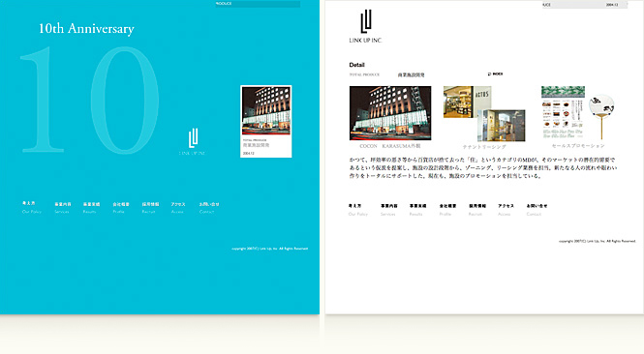
Task: Open Services link on blue page
Action: click(62, 208)
